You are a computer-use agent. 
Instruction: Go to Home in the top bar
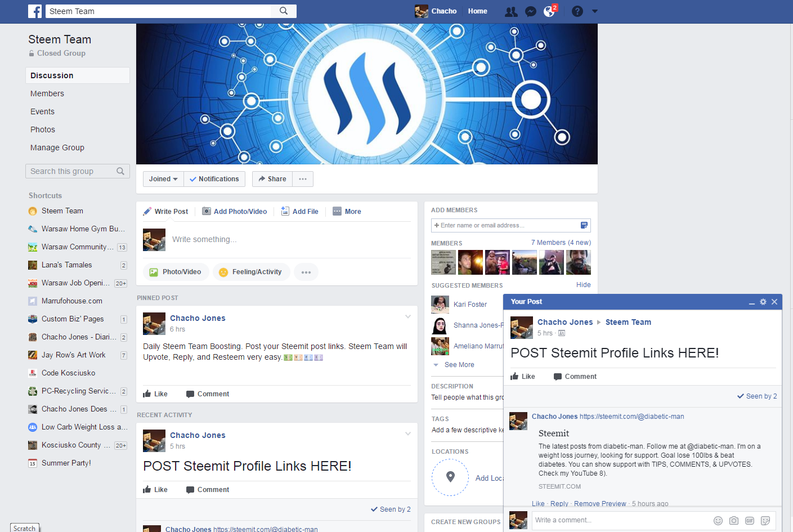click(x=478, y=11)
